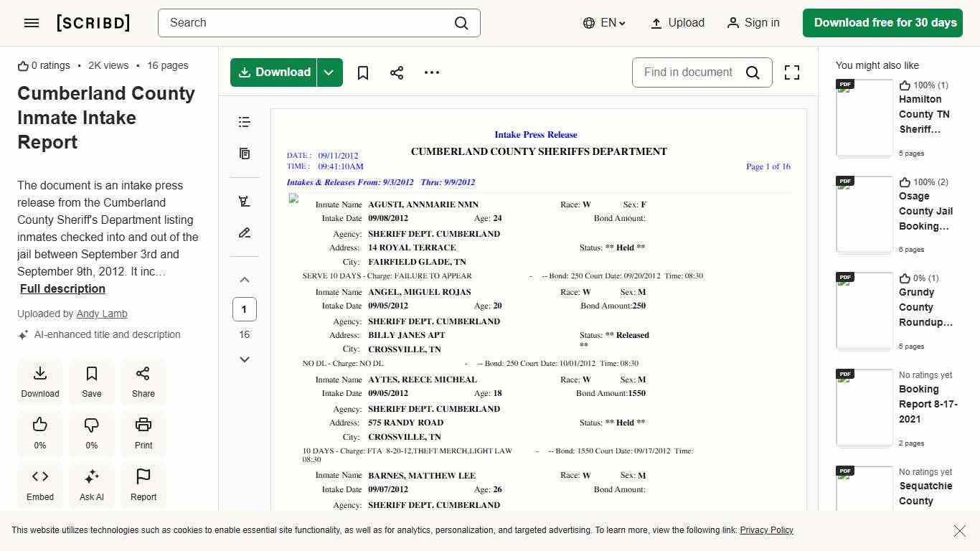Open Ask AI for this document
Image resolution: width=980 pixels, height=551 pixels.
(91, 485)
